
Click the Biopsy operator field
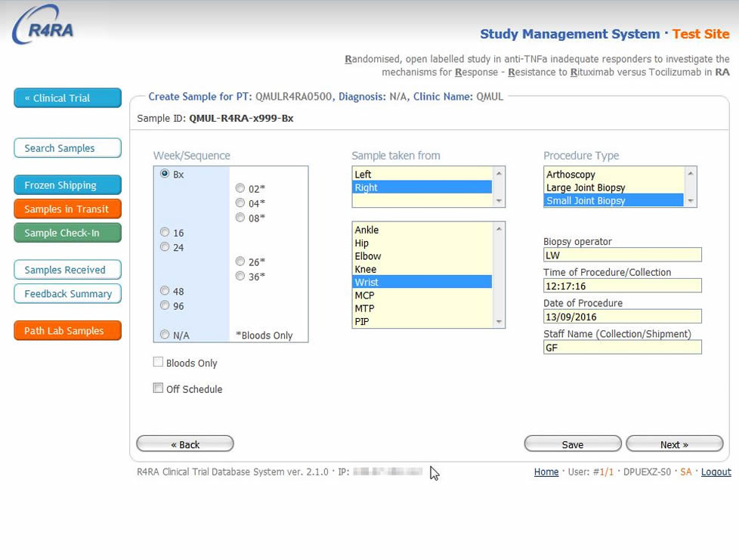pyautogui.click(x=622, y=255)
